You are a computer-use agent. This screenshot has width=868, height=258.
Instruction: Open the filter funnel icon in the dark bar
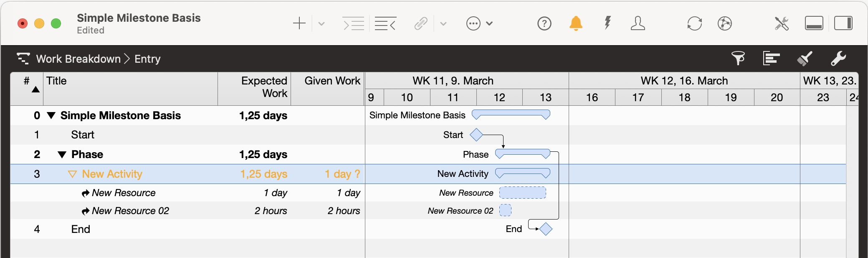[x=739, y=59]
